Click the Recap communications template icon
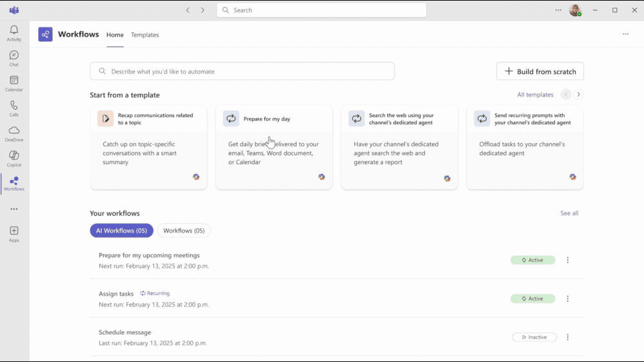The height and width of the screenshot is (362, 644). (x=106, y=119)
